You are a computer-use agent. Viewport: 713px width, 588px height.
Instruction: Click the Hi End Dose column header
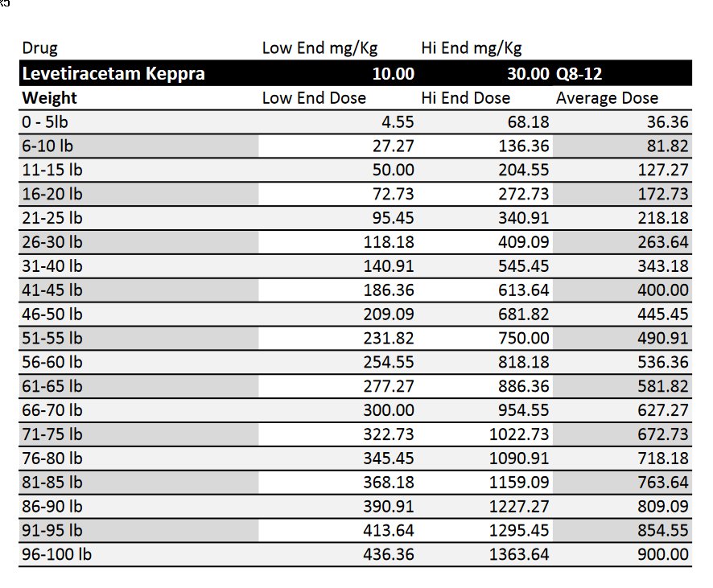click(465, 98)
